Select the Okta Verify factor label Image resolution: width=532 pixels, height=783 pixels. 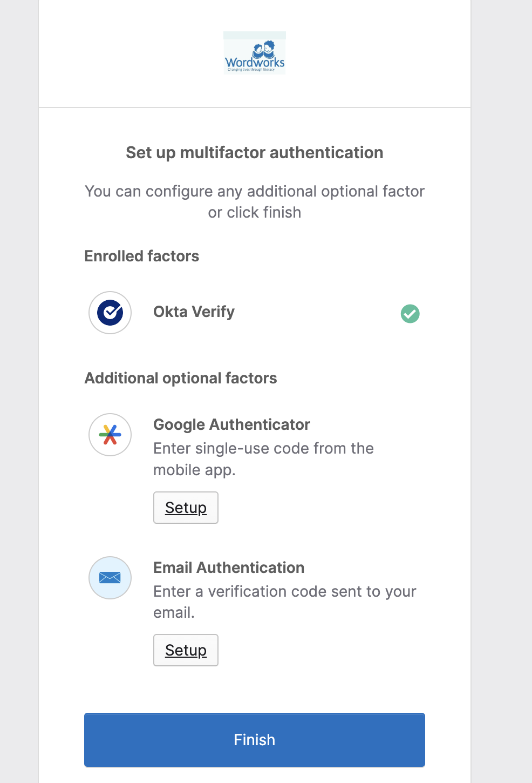(194, 312)
